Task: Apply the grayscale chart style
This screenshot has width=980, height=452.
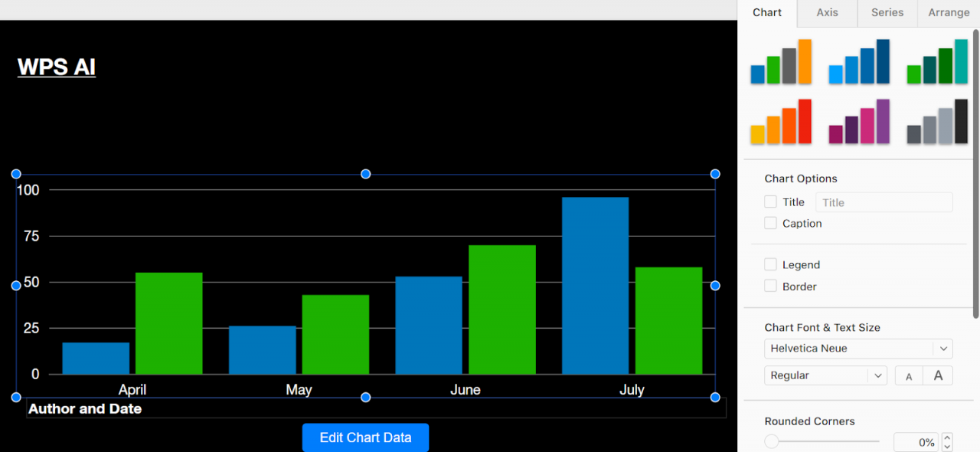Action: (936, 122)
